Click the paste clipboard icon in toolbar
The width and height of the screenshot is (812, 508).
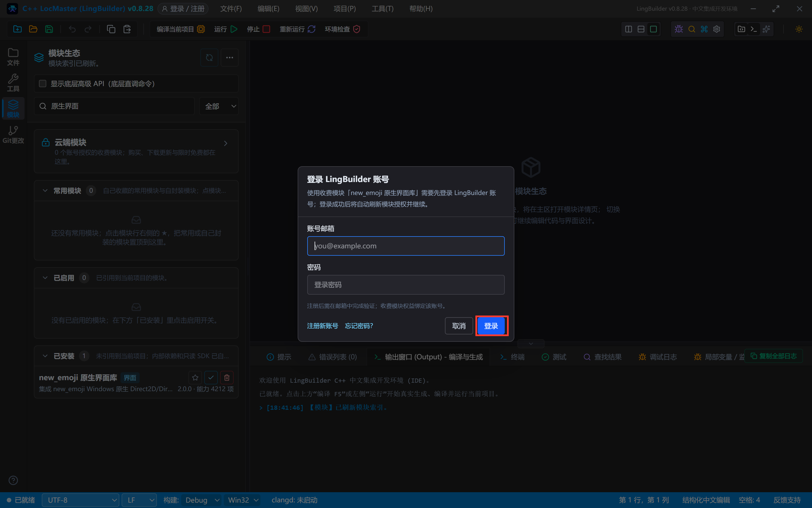coord(127,29)
